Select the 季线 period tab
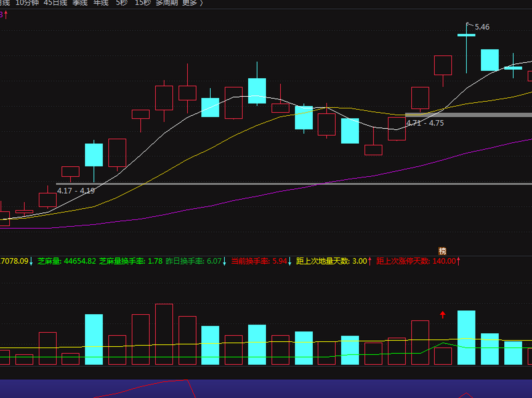 pos(80,3)
